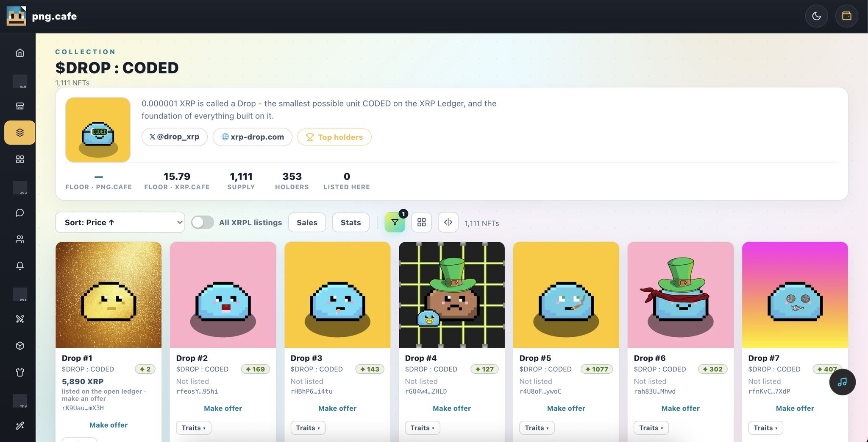Enable the All XRPL listings toggle

coord(203,222)
